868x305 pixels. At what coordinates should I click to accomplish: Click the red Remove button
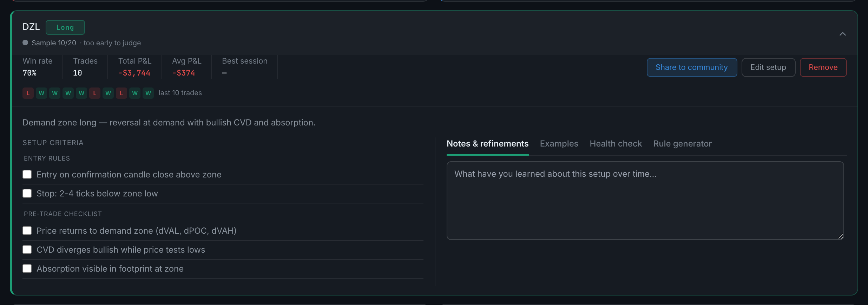[x=823, y=67]
